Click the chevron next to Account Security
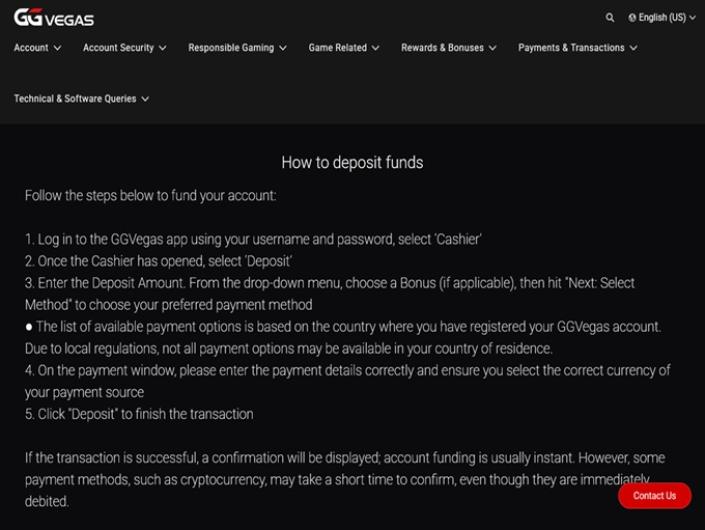 coord(163,48)
